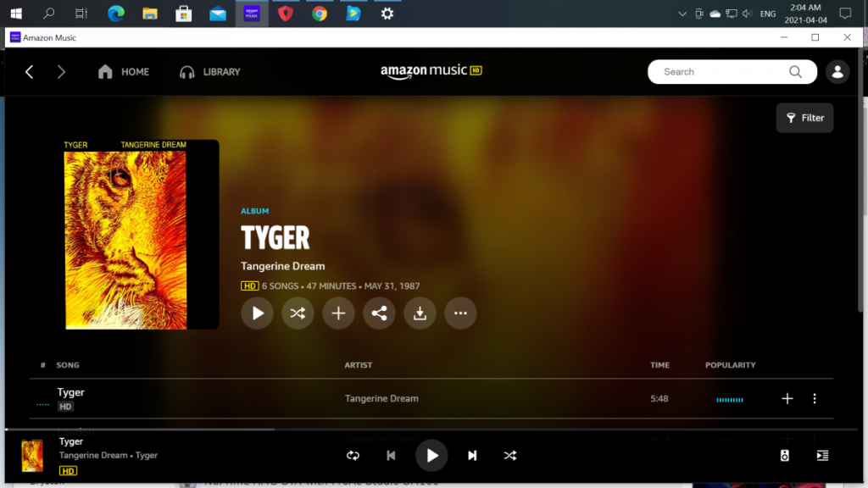Open Microsoft Store from taskbar
The image size is (868, 488).
pyautogui.click(x=183, y=14)
